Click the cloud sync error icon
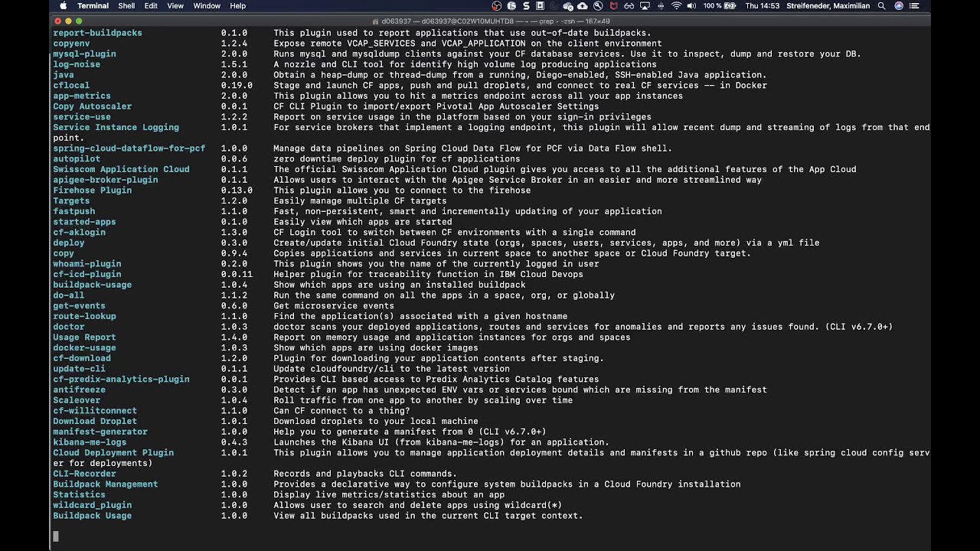Image resolution: width=980 pixels, height=551 pixels. [569, 5]
